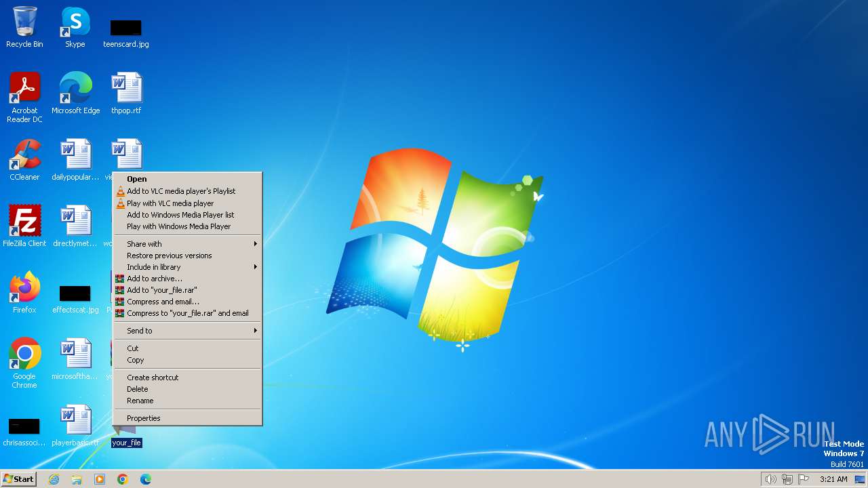Screen dimensions: 868x488
Task: Open Windows Media Player taskbar icon
Action: pyautogui.click(x=100, y=479)
